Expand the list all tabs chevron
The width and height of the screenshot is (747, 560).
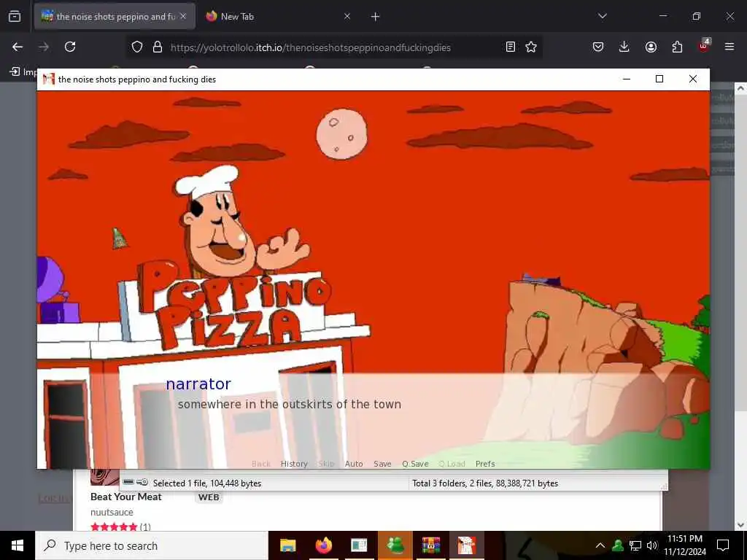tap(603, 16)
